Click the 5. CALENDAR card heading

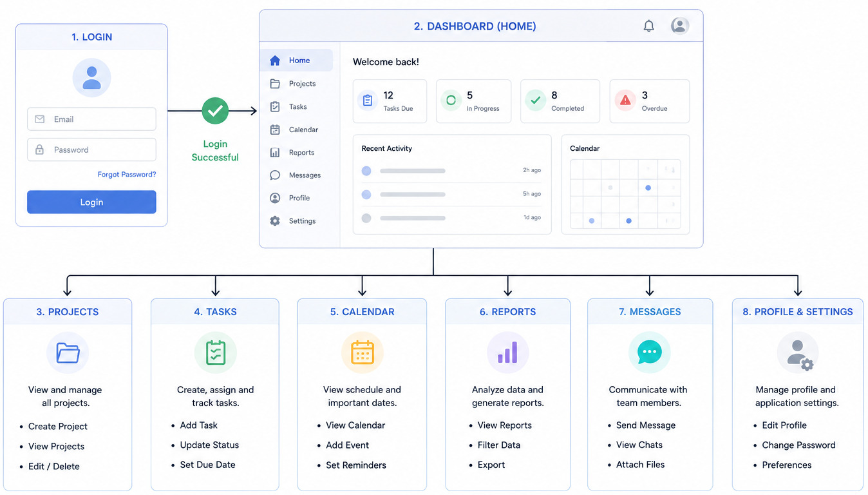(362, 312)
